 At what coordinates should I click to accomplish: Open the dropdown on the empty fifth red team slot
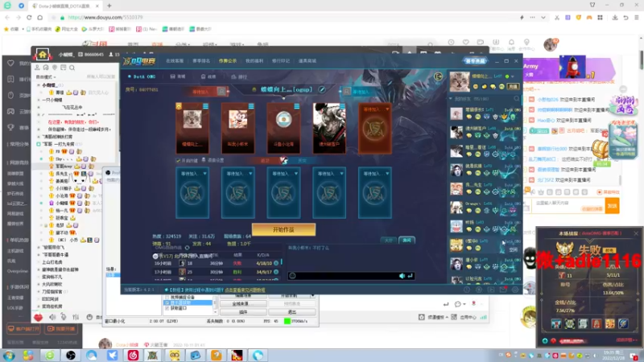(387, 109)
